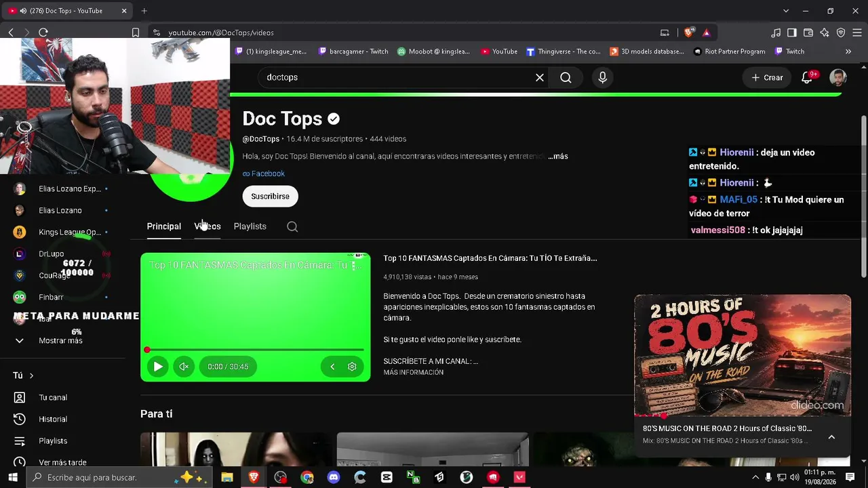Seek on the featured video progress bar
This screenshot has width=868, height=488.
click(x=256, y=350)
